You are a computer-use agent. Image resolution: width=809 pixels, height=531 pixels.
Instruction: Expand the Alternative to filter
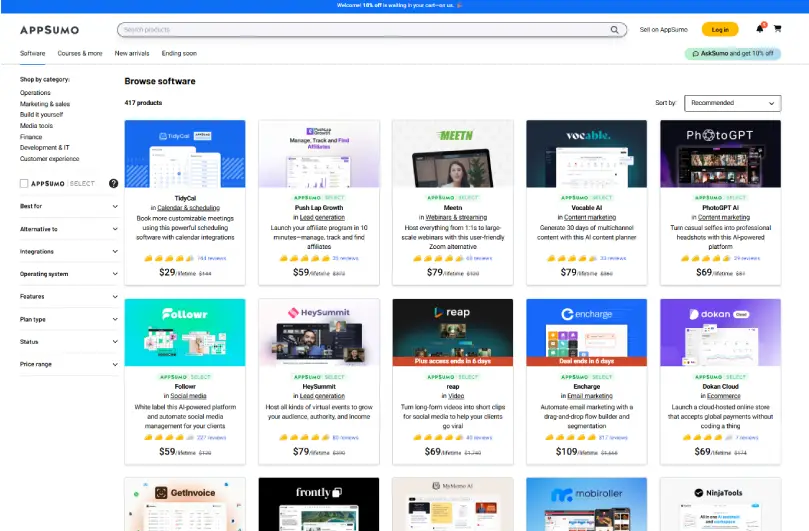pos(69,229)
